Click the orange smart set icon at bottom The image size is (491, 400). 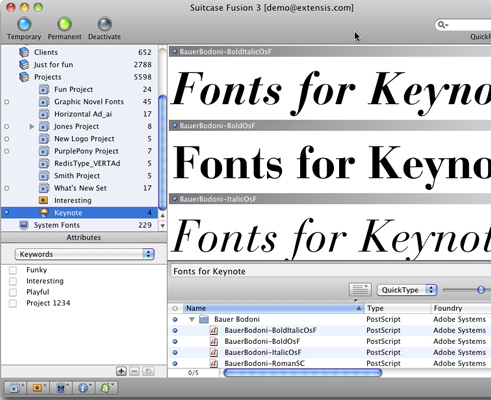tap(38, 388)
